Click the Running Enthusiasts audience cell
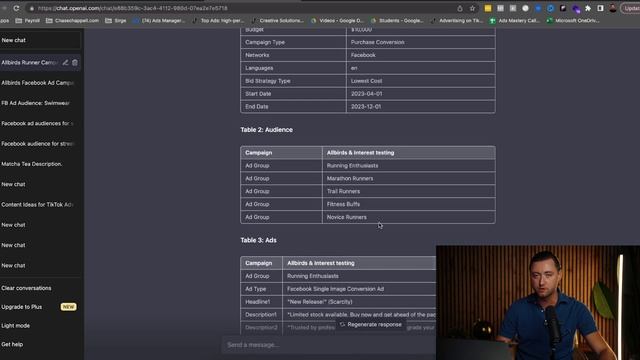 pos(409,166)
